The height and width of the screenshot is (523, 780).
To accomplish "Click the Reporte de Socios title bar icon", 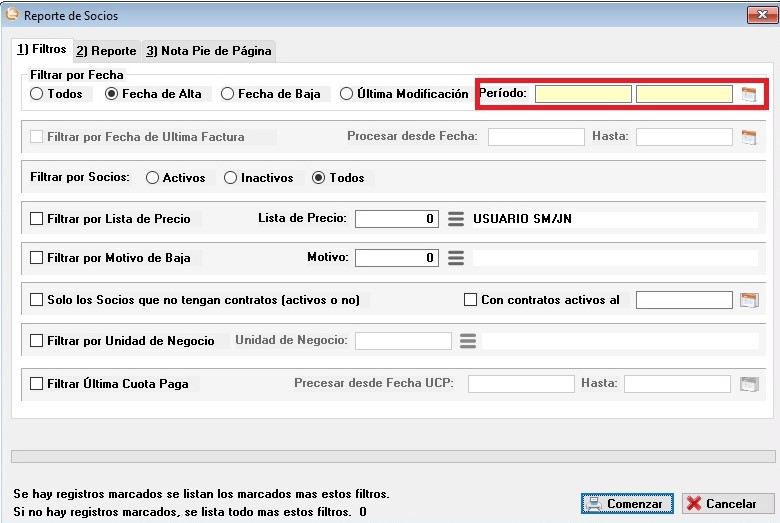I will pyautogui.click(x=12, y=14).
